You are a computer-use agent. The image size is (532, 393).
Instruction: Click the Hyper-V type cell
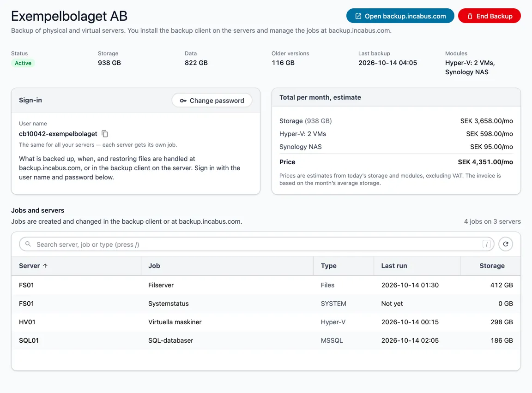(x=333, y=322)
